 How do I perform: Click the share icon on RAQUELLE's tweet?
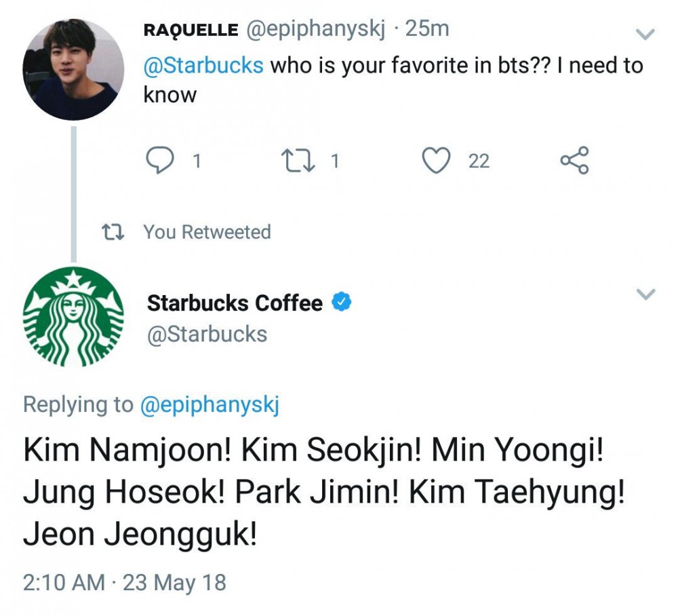point(576,161)
